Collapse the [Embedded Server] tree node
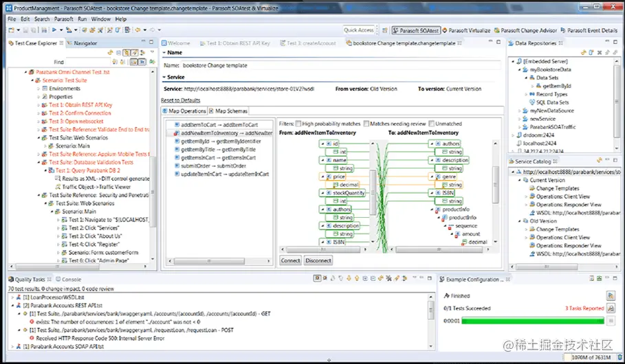The height and width of the screenshot is (364, 625). 514,61
